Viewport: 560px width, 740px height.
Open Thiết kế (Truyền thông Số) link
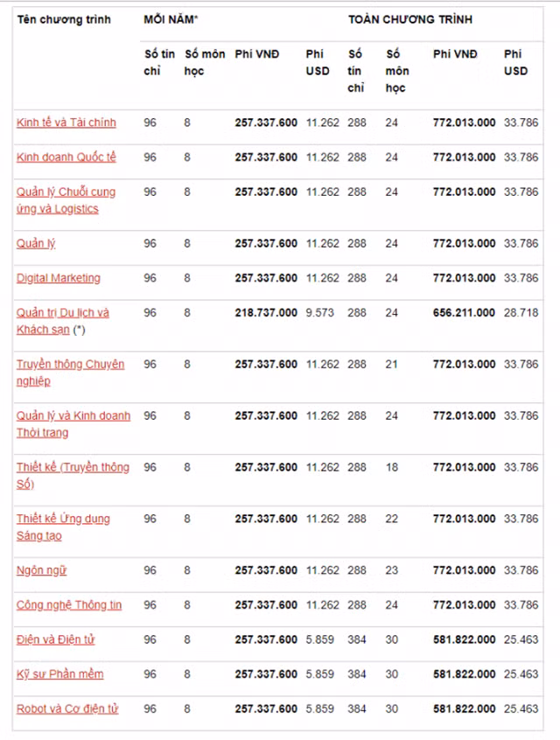[73, 476]
